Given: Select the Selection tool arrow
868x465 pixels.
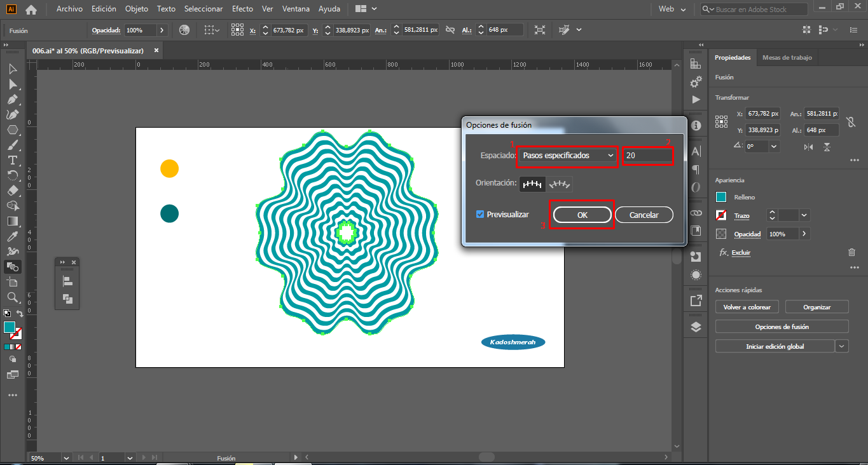Looking at the screenshot, I should [x=13, y=69].
